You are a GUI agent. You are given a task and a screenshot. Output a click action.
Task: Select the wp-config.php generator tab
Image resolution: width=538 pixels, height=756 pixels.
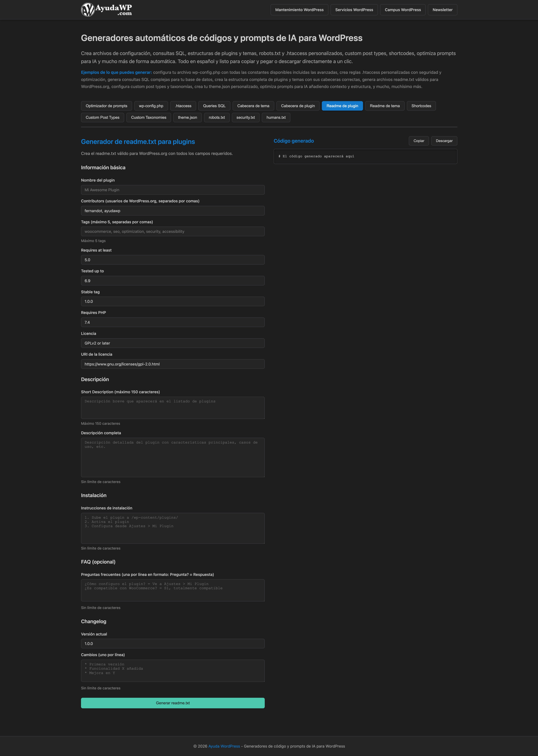pos(151,106)
